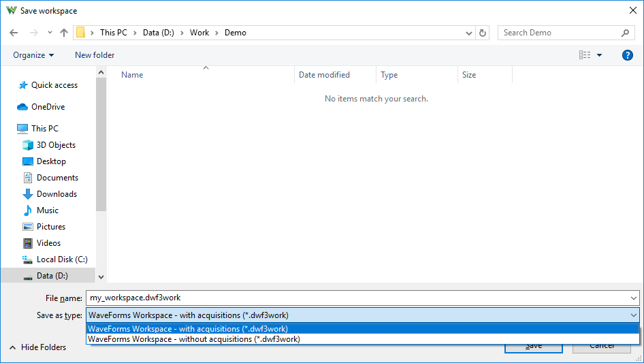
Task: Close the Save workspace dialog
Action: click(633, 10)
